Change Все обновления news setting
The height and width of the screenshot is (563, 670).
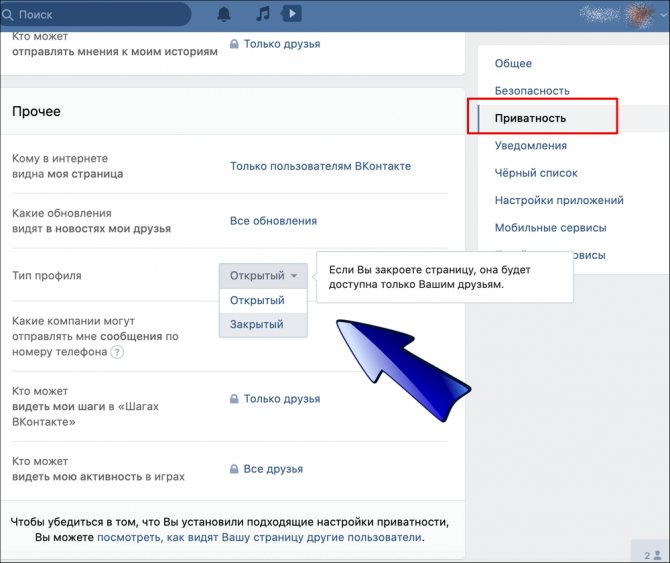[273, 221]
